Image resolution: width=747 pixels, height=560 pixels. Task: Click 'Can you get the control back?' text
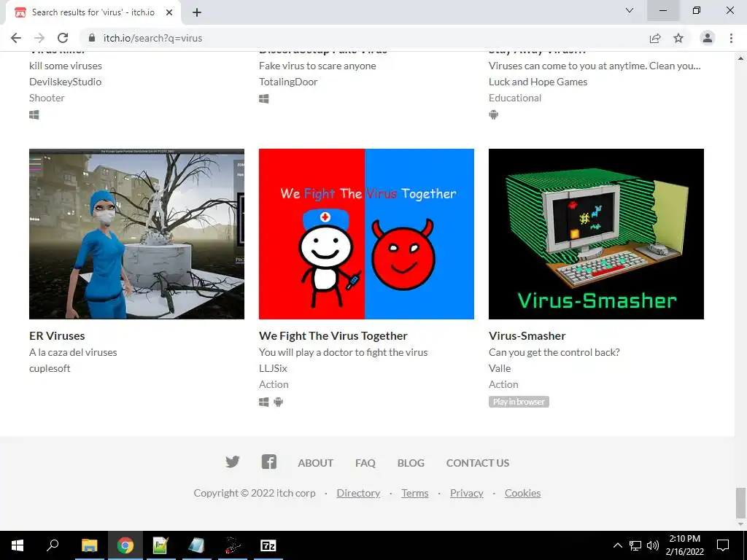(554, 352)
